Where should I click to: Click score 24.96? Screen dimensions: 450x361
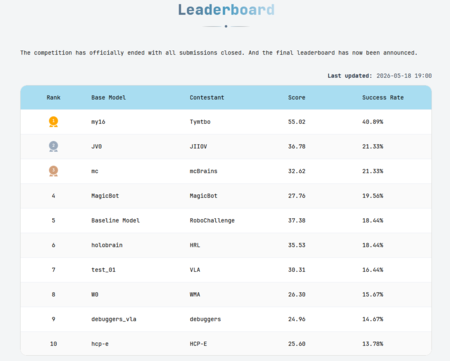click(x=297, y=319)
